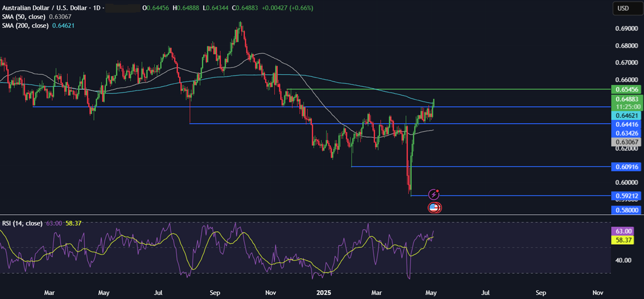Screen dimensions: 644x299
Task: Click the purple lightning event icon
Action: point(434,194)
